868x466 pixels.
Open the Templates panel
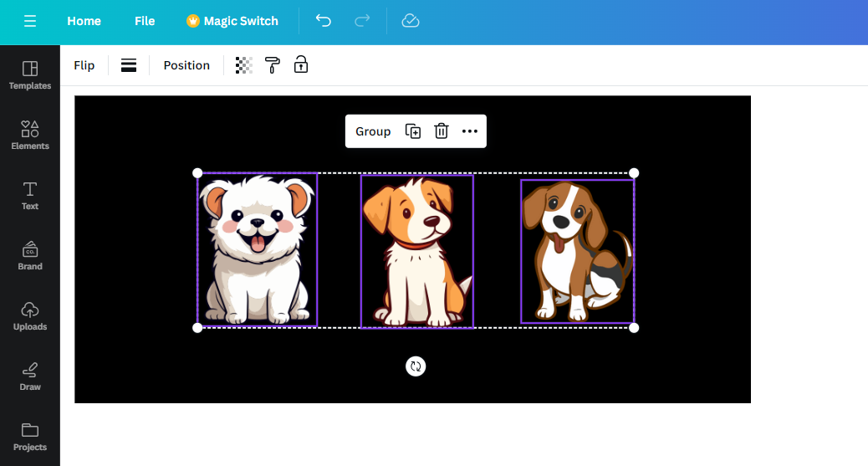30,75
